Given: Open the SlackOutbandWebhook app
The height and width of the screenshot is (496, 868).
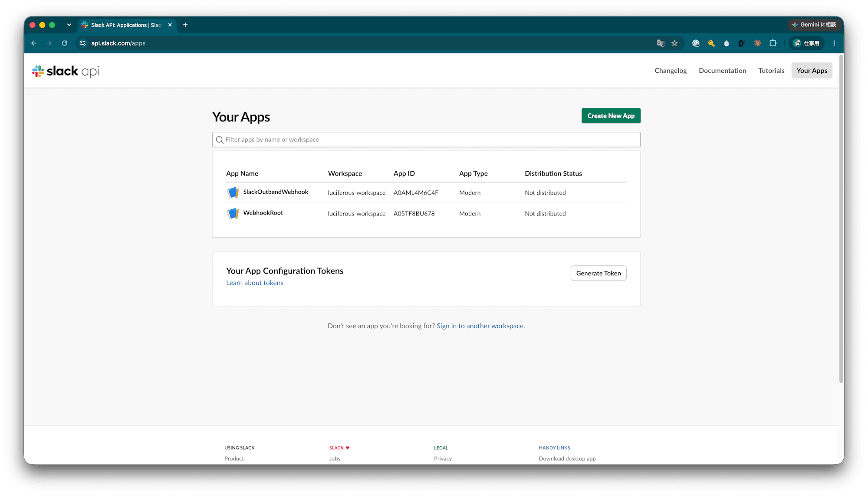Looking at the screenshot, I should (x=276, y=192).
